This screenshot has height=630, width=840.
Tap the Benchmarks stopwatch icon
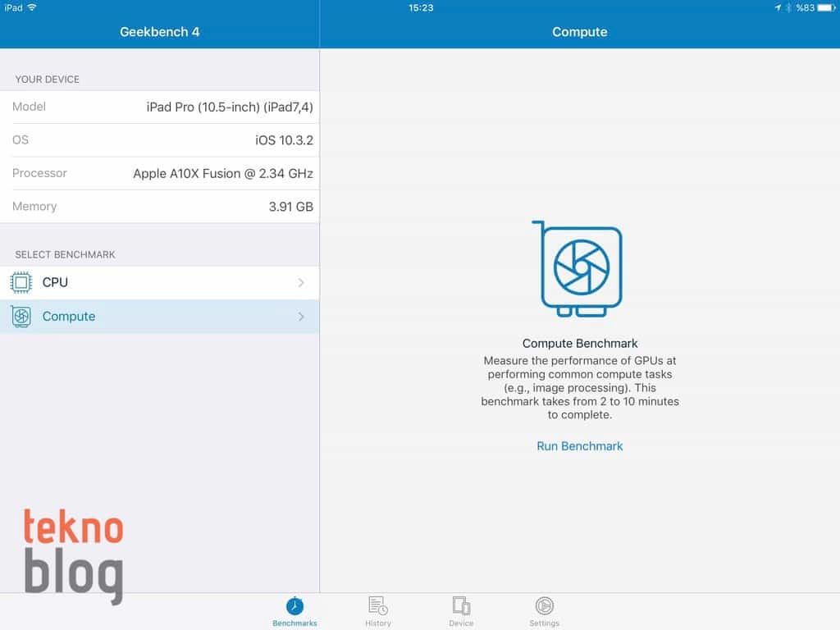tap(294, 606)
